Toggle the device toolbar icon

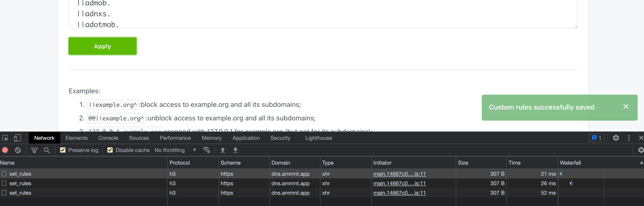click(x=17, y=138)
